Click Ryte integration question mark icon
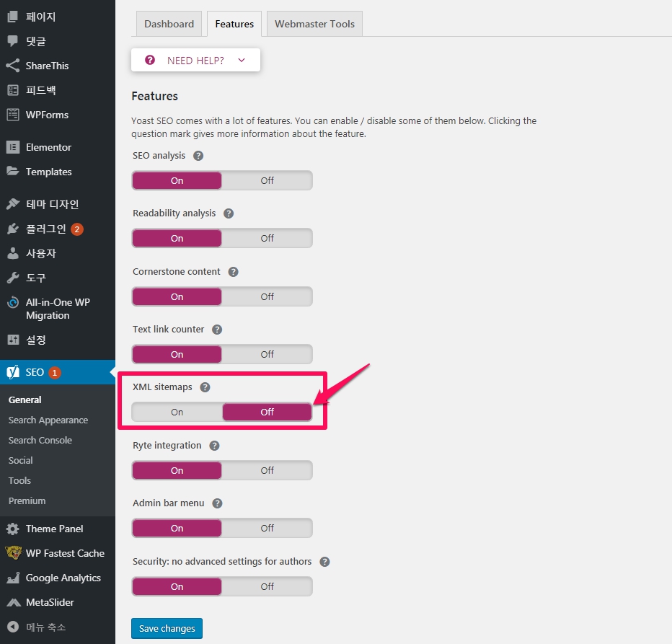This screenshot has width=672, height=644. coord(214,446)
